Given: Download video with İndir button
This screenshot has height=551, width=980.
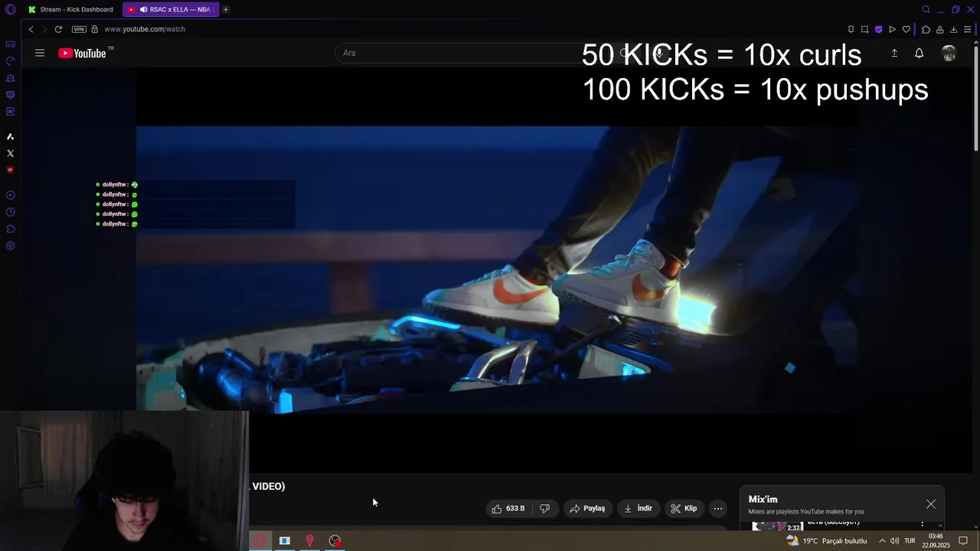Looking at the screenshot, I should pos(639,508).
